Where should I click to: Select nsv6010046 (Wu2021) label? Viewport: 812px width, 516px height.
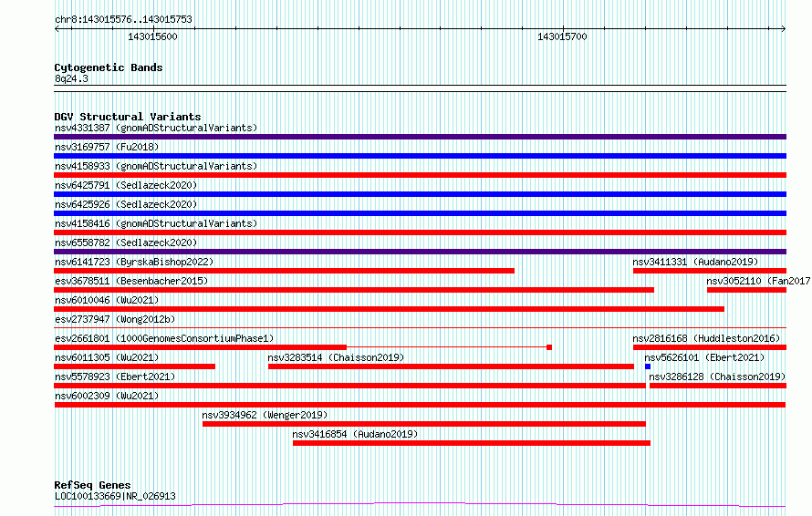click(107, 300)
